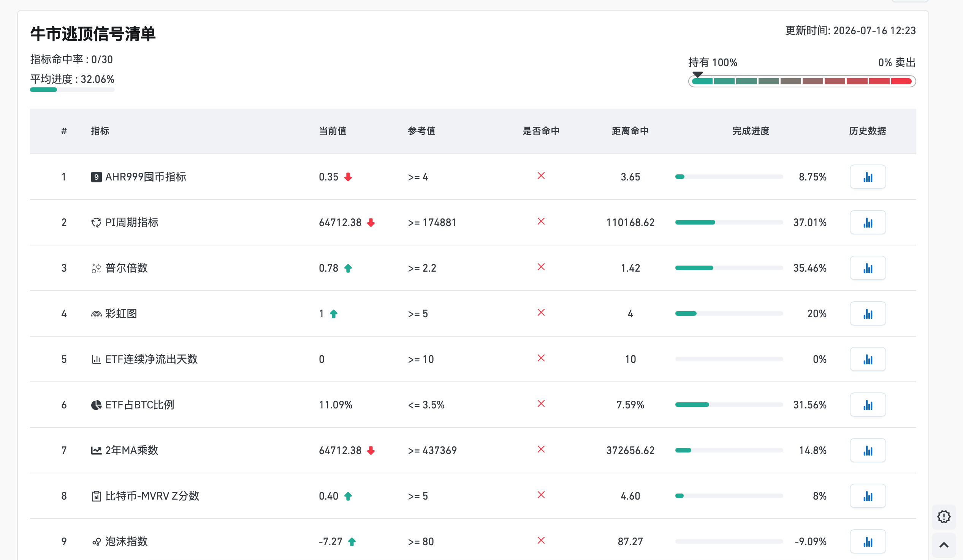Click distance value 110168.62
This screenshot has height=560, width=963.
tap(630, 222)
